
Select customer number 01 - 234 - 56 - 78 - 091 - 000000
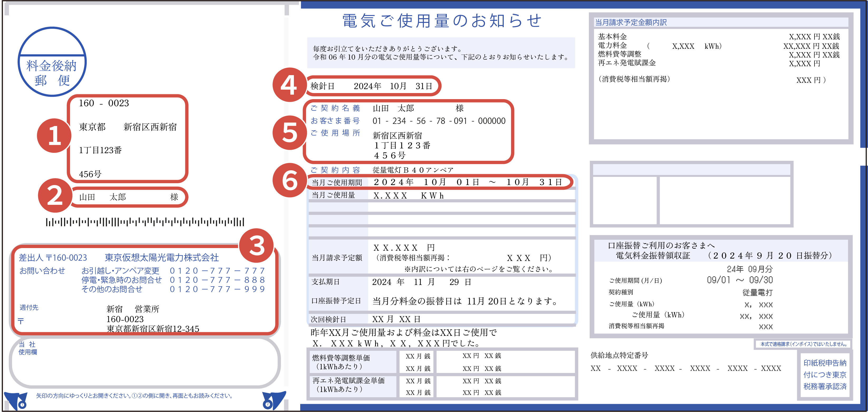[x=439, y=121]
